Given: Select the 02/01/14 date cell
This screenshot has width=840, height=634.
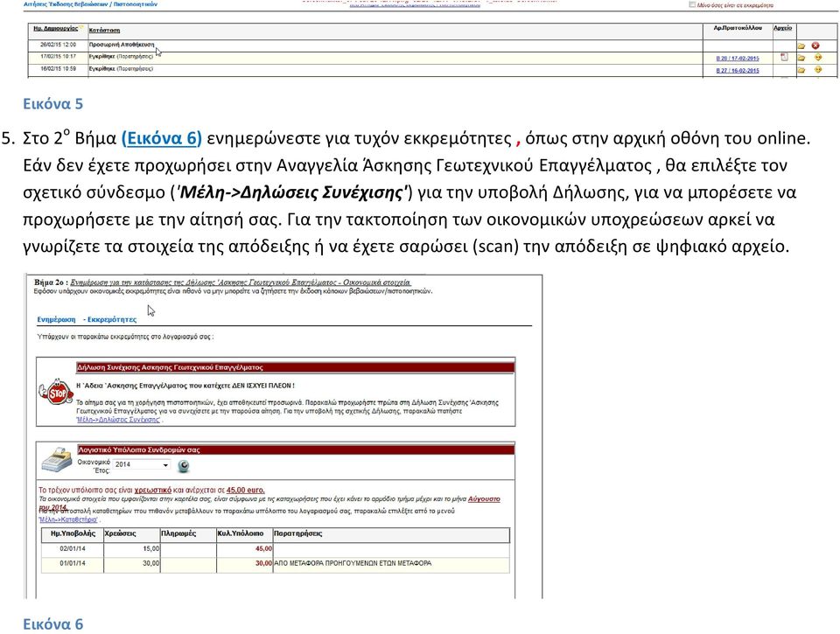Looking at the screenshot, I should (x=73, y=549).
